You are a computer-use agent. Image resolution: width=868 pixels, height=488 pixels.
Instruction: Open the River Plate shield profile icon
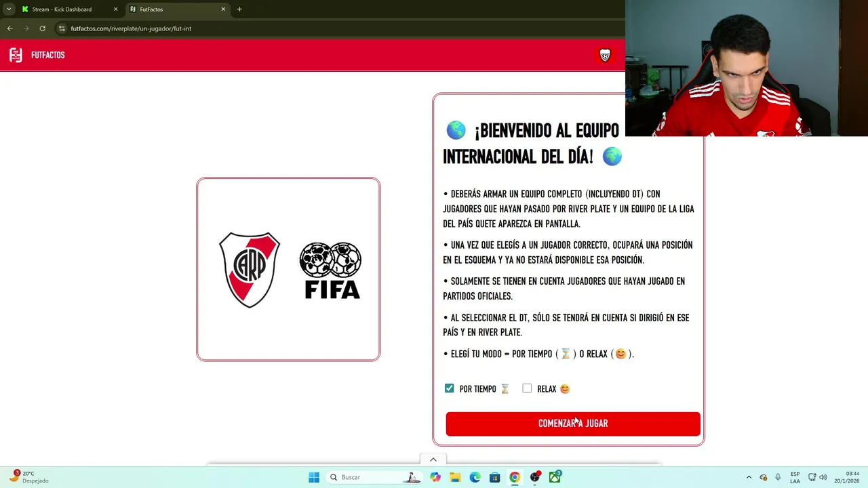pos(605,56)
